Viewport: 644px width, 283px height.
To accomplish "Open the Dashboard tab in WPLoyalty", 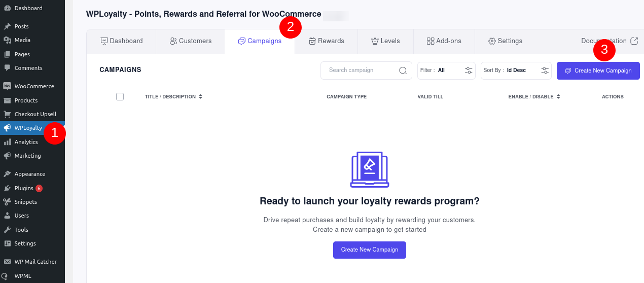I will pos(122,41).
